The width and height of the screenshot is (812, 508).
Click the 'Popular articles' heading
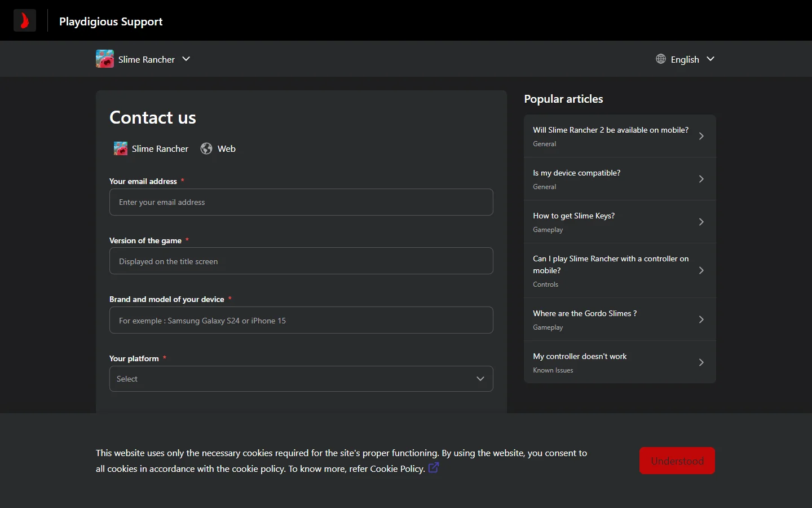[x=563, y=99]
